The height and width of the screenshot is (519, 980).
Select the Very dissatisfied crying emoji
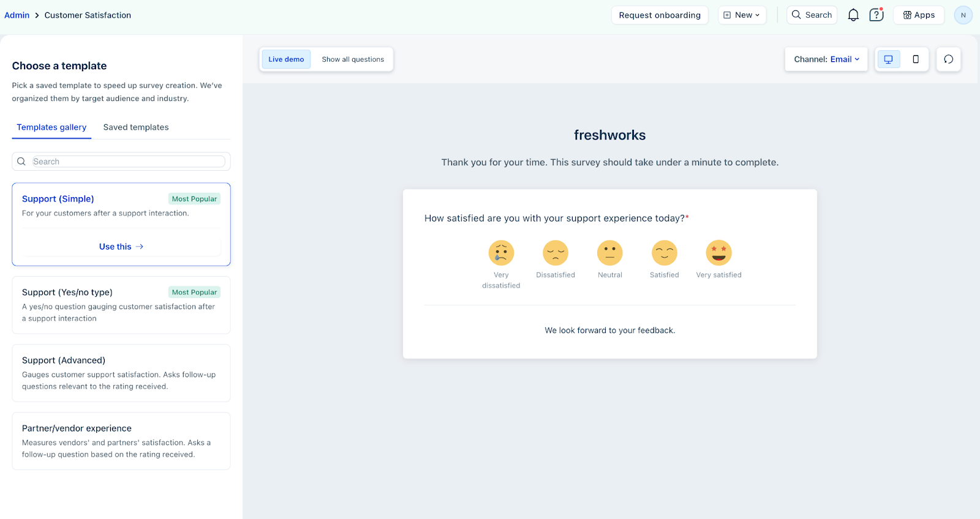pos(501,253)
